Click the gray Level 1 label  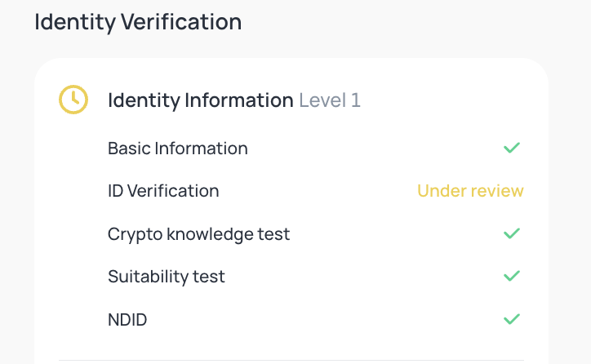(x=330, y=100)
